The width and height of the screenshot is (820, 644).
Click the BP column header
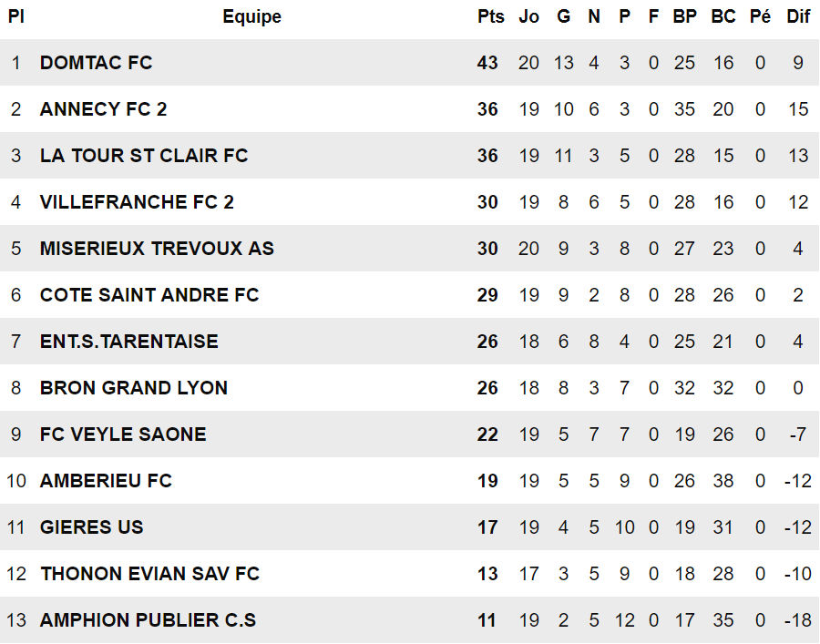click(x=684, y=16)
